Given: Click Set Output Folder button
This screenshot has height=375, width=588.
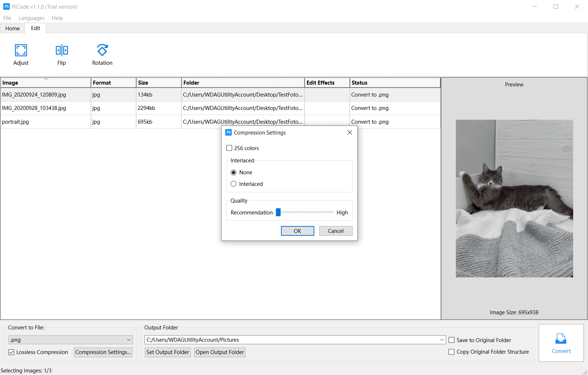Looking at the screenshot, I should [x=168, y=352].
